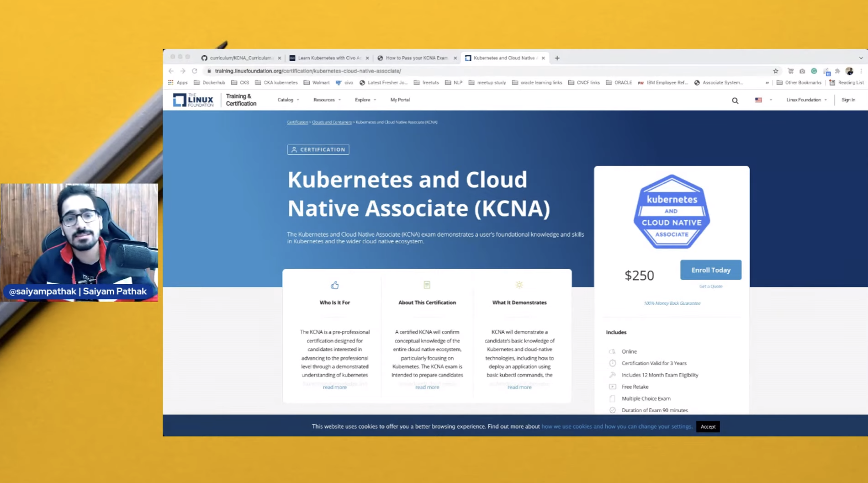Close the How to Pass your KCNA Exam tab
The width and height of the screenshot is (868, 483).
click(x=455, y=58)
